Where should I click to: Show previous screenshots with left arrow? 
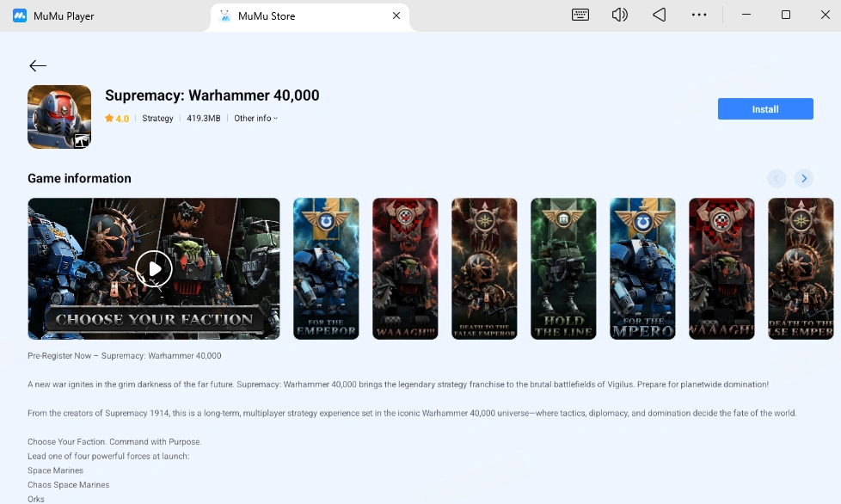pos(777,179)
